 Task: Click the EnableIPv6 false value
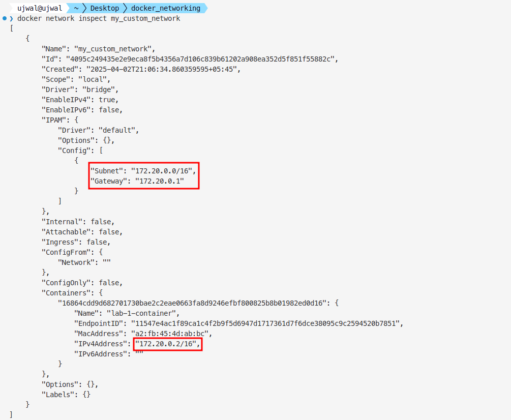click(x=110, y=110)
